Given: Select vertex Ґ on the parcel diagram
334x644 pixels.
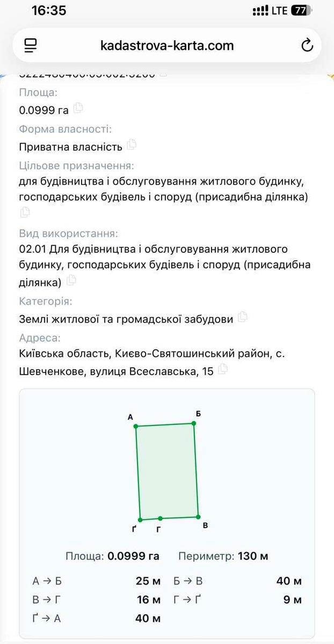Looking at the screenshot, I should click(140, 519).
